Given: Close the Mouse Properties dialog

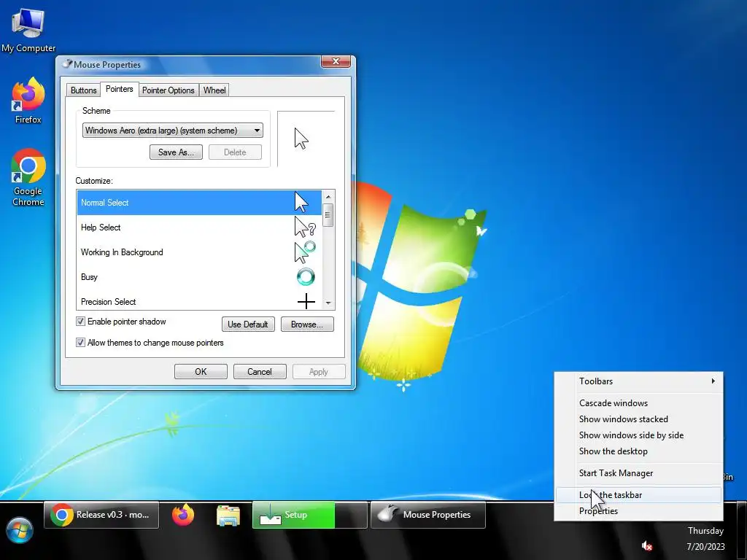Looking at the screenshot, I should point(336,61).
